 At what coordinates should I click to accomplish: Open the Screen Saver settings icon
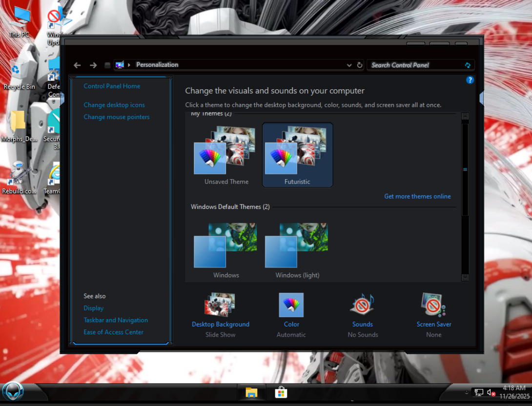pos(433,304)
